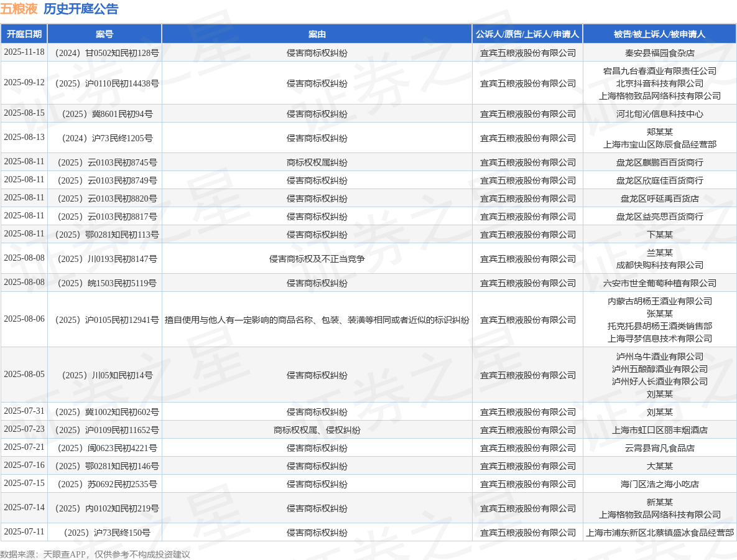Click defendant 六安市世全葡萄种植有限公司

click(659, 283)
